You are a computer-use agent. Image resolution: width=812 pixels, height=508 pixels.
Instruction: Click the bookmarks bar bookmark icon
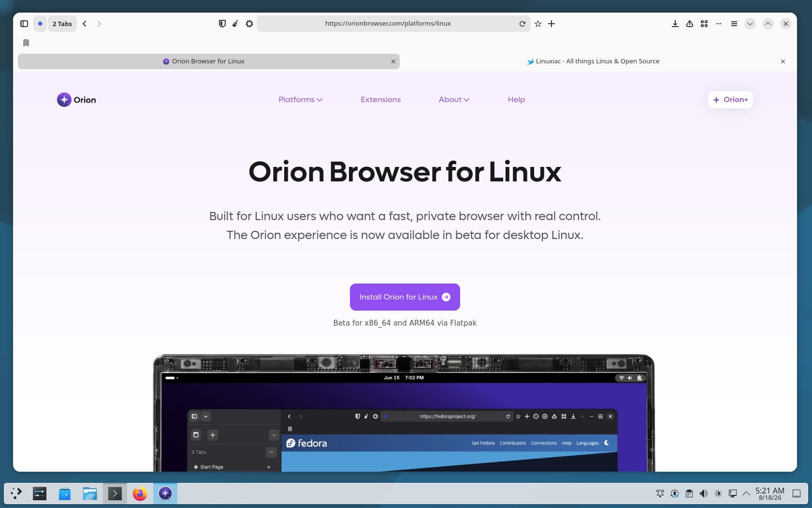tap(26, 43)
